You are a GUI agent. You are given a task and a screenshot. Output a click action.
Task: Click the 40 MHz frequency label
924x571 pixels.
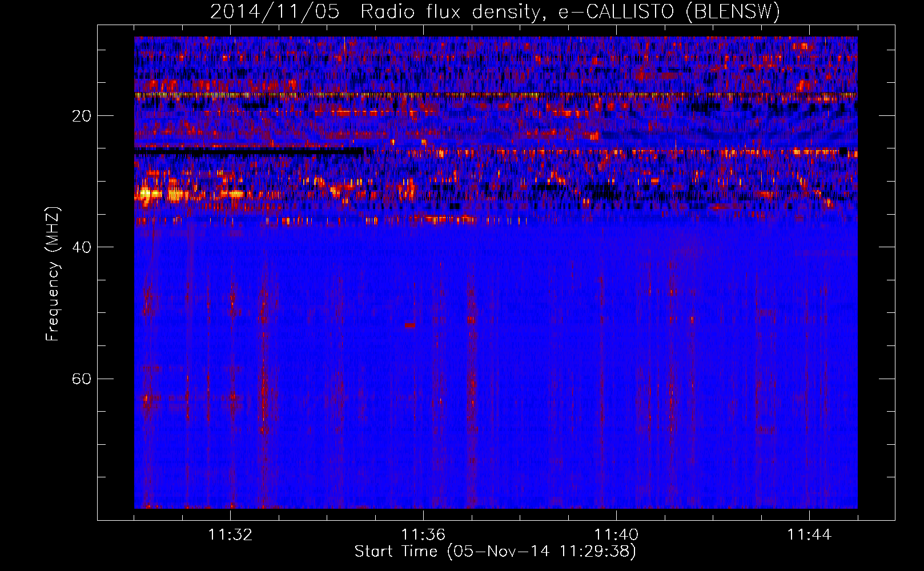click(x=82, y=247)
